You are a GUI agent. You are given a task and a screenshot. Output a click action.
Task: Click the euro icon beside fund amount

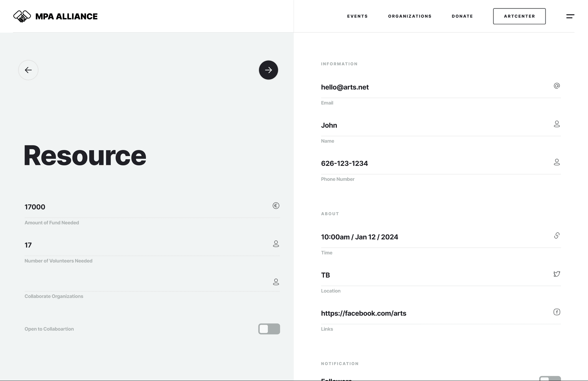click(276, 206)
